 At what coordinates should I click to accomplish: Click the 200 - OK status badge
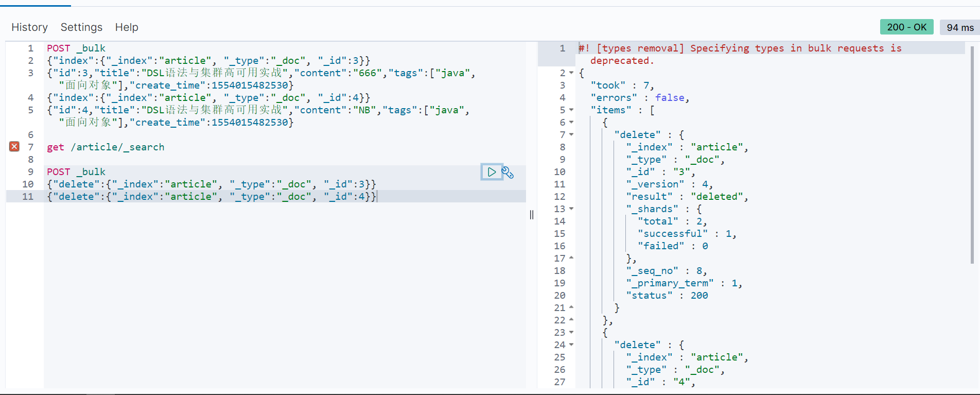click(906, 27)
